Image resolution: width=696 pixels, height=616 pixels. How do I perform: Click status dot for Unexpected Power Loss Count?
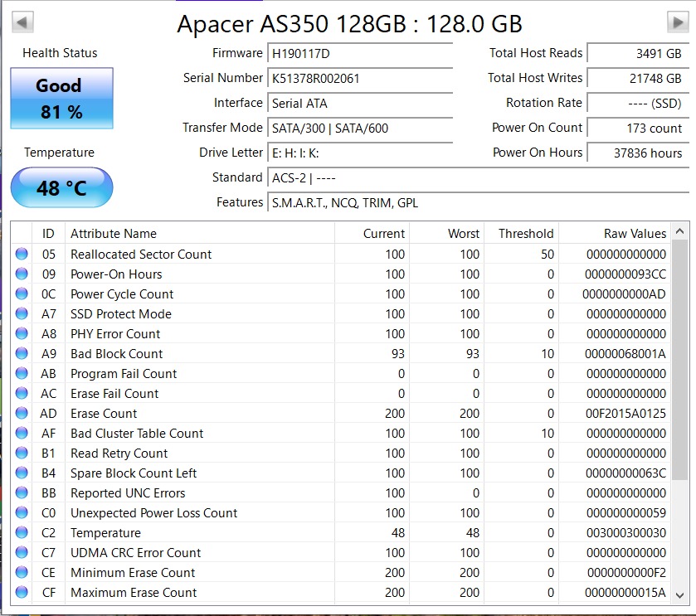tap(22, 512)
